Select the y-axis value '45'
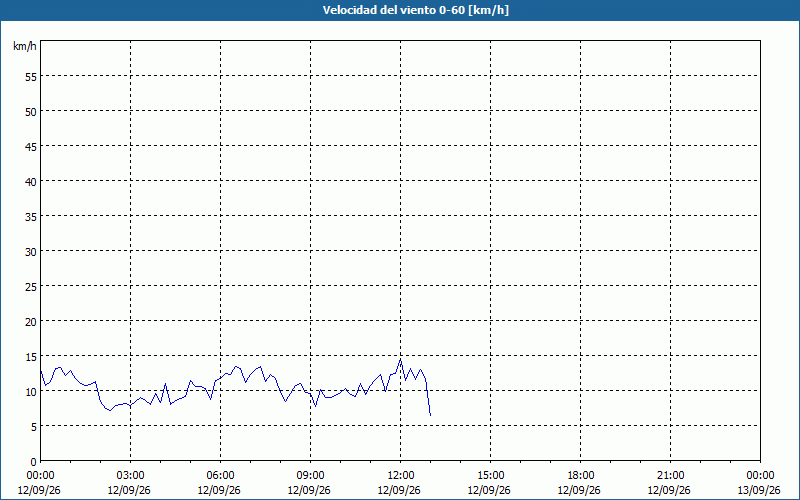 point(31,146)
